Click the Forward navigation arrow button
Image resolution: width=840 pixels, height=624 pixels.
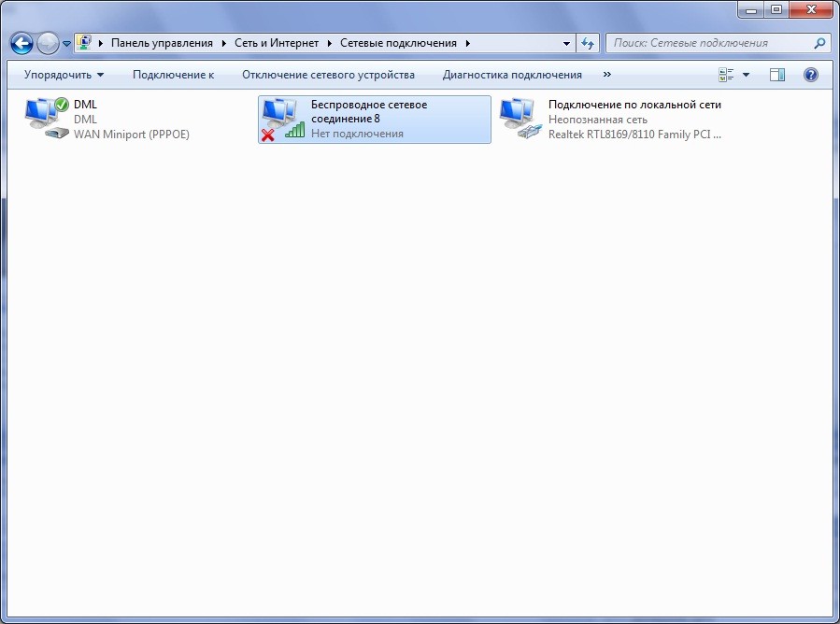point(48,43)
